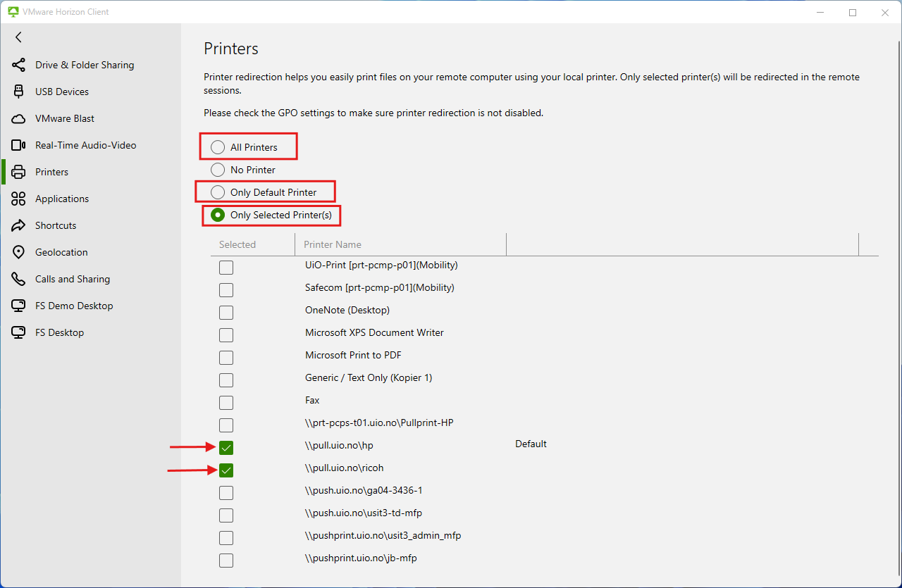
Task: Tick the OneNote (Desktop) checkbox
Action: (226, 313)
